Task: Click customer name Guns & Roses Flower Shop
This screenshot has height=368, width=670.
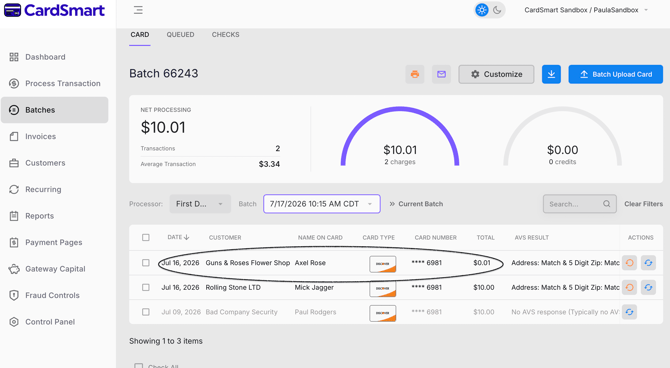Action: [x=248, y=263]
